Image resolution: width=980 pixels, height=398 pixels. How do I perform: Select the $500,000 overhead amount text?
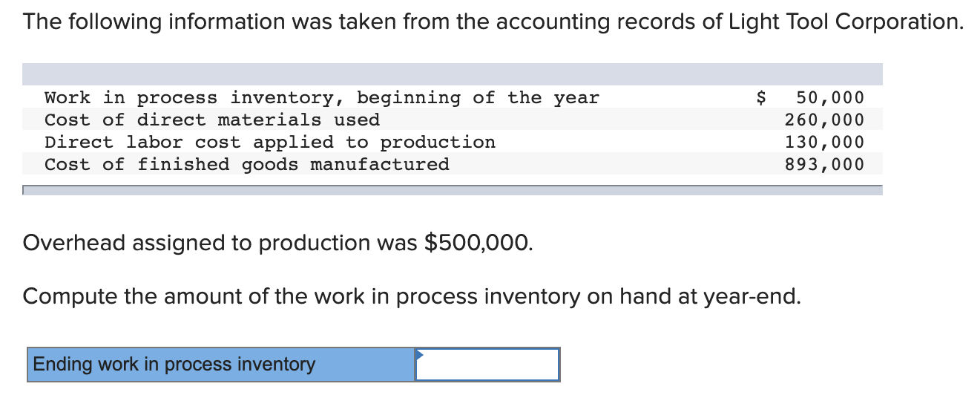click(479, 243)
